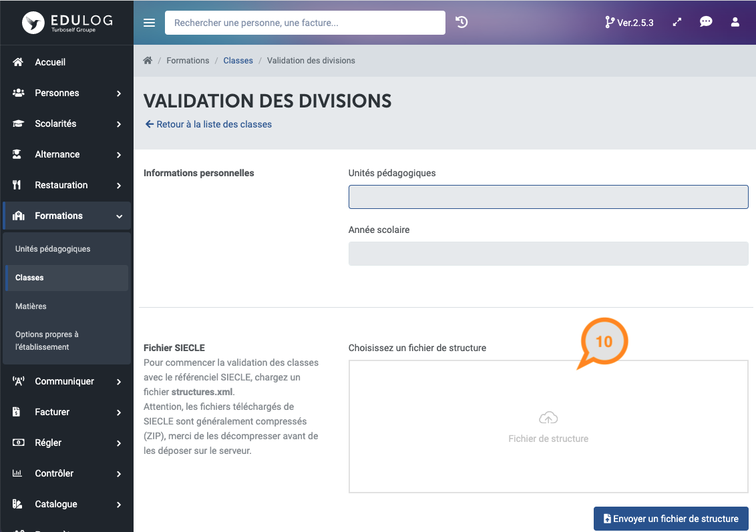
Task: Expand the Contrôler menu chevron
Action: (x=119, y=474)
